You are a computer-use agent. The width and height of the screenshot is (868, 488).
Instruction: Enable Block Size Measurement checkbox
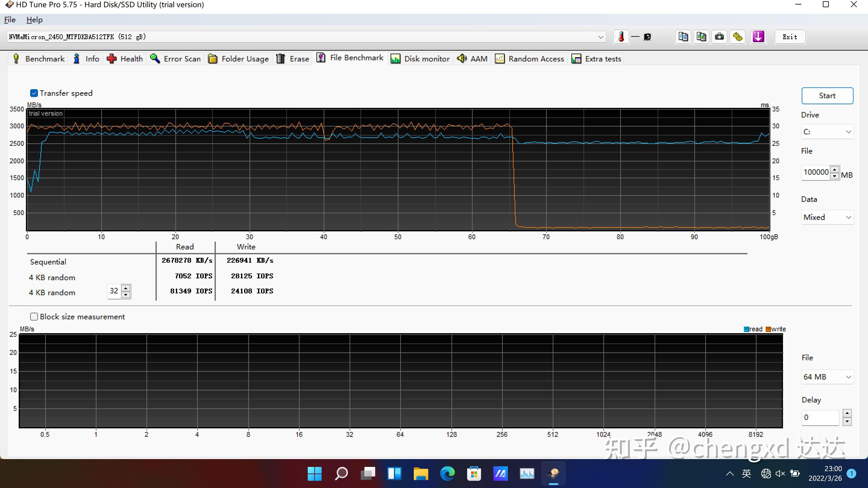pos(33,316)
